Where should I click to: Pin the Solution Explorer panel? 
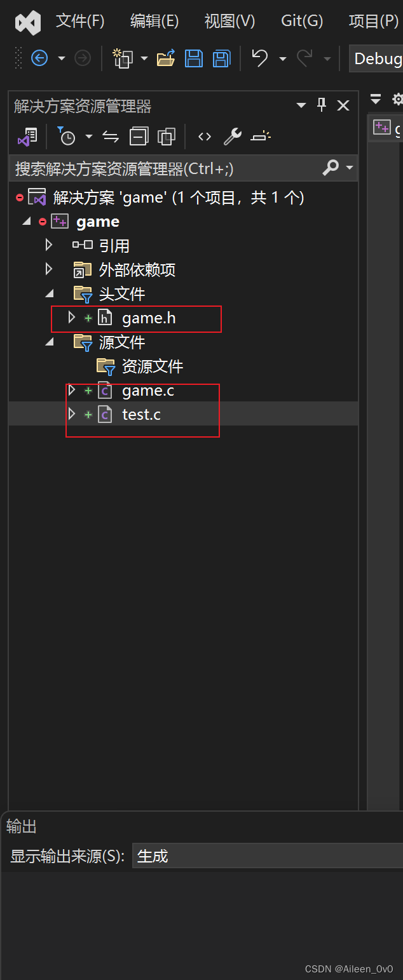[322, 105]
